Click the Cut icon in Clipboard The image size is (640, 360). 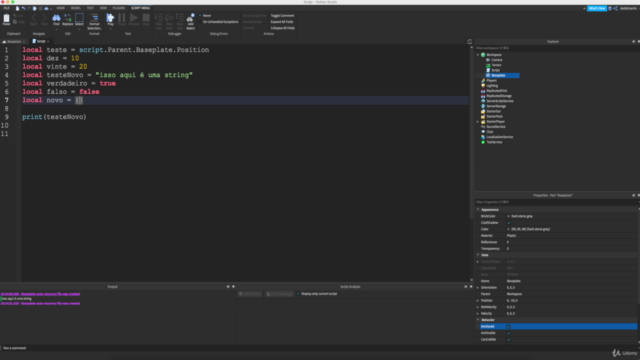[18, 16]
